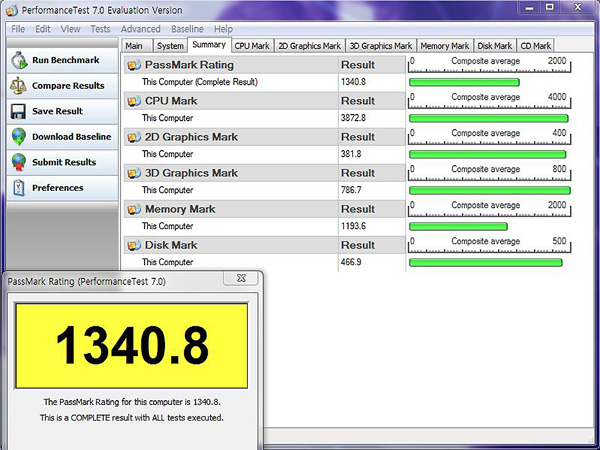The height and width of the screenshot is (450, 600).
Task: Go to the Memory Mark tab
Action: click(445, 46)
